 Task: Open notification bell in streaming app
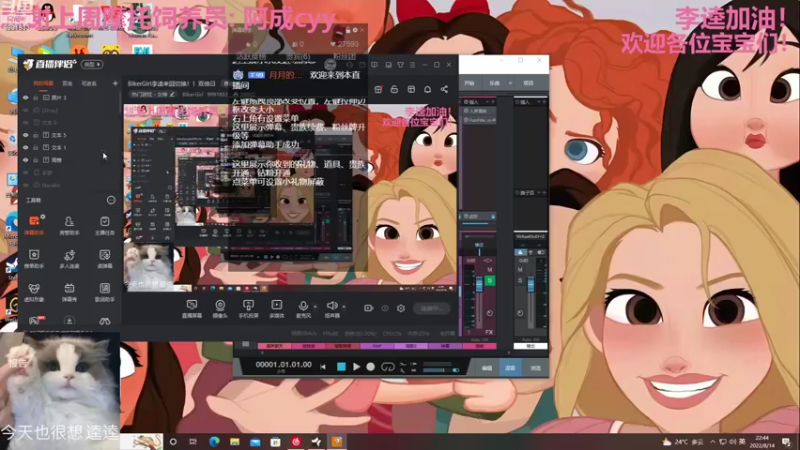pyautogui.click(x=428, y=89)
